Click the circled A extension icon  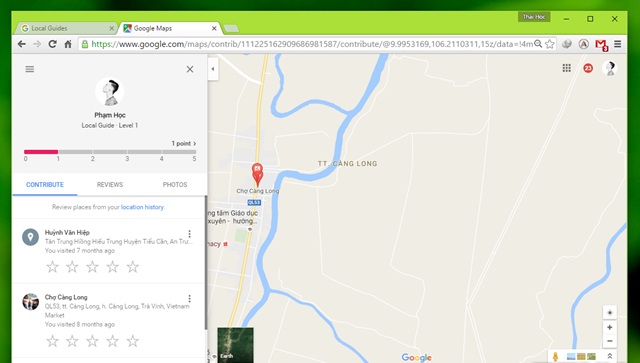coord(584,44)
